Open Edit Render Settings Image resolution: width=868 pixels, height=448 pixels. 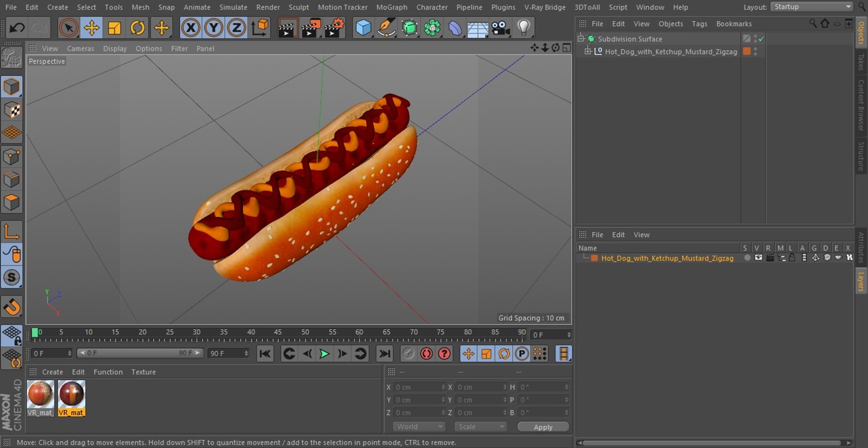click(335, 28)
